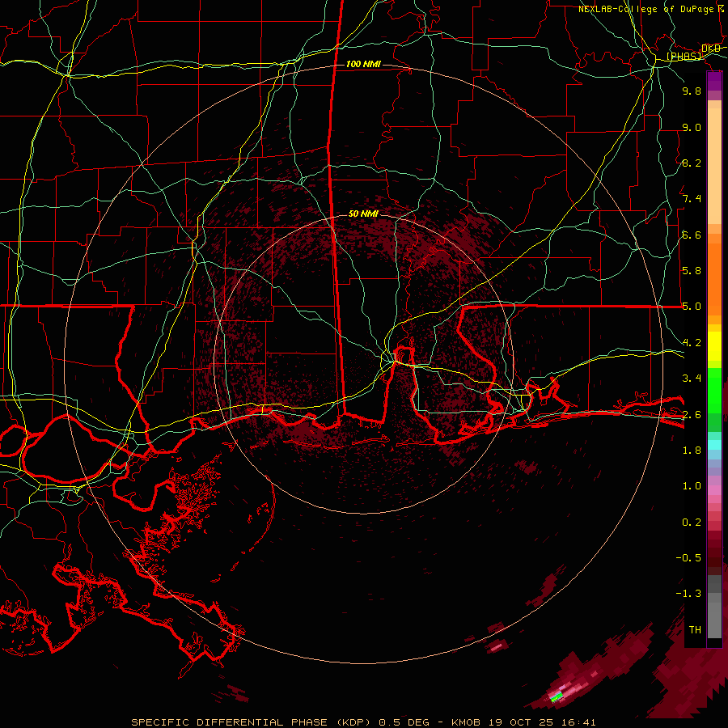Click the "50 NMI" range ring label
The width and height of the screenshot is (728, 728).
363,214
